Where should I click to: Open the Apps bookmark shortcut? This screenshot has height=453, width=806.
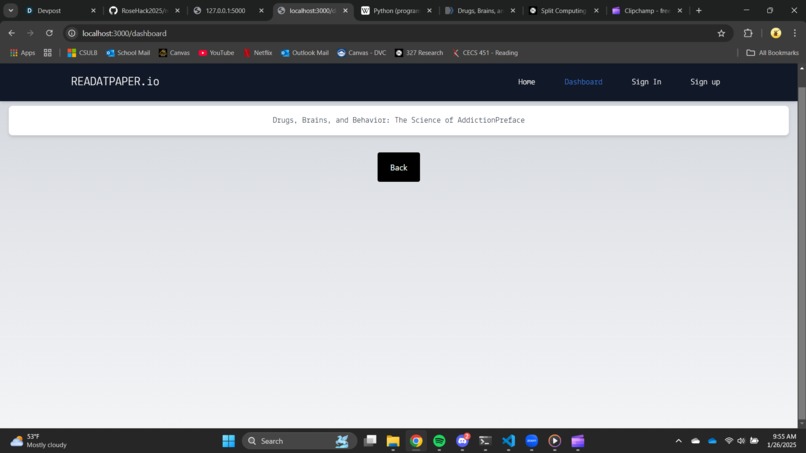(x=22, y=52)
